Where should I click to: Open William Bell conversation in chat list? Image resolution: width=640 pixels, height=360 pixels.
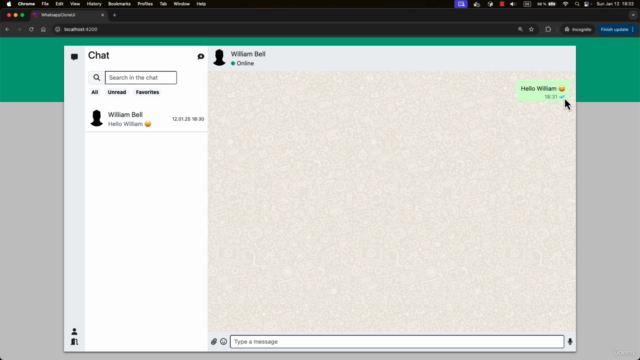click(x=146, y=119)
